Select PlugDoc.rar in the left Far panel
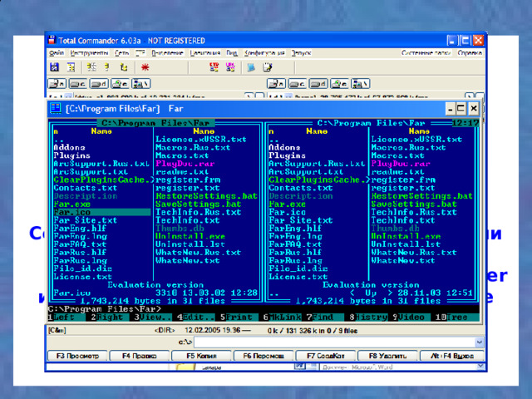Viewport: 532px width, 399px height. [x=185, y=164]
